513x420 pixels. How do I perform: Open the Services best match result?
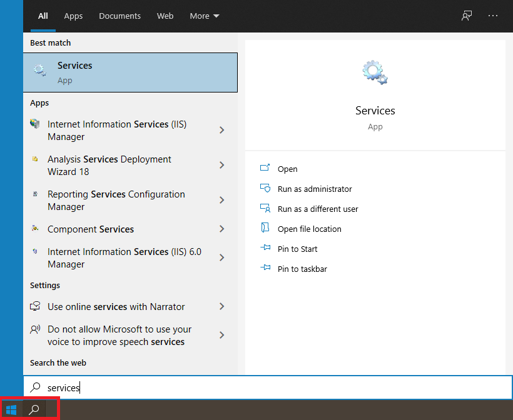tap(130, 72)
